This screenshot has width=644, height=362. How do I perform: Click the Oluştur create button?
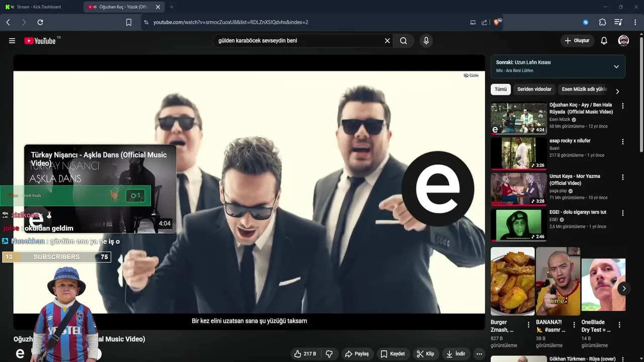click(x=577, y=41)
